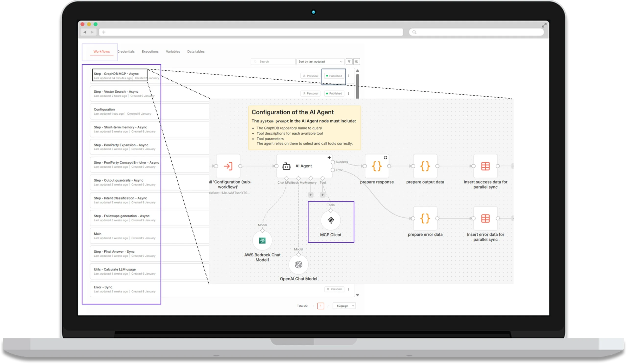Viewport: 627px width, 364px height.
Task: Switch to the Executions tab
Action: [150, 51]
